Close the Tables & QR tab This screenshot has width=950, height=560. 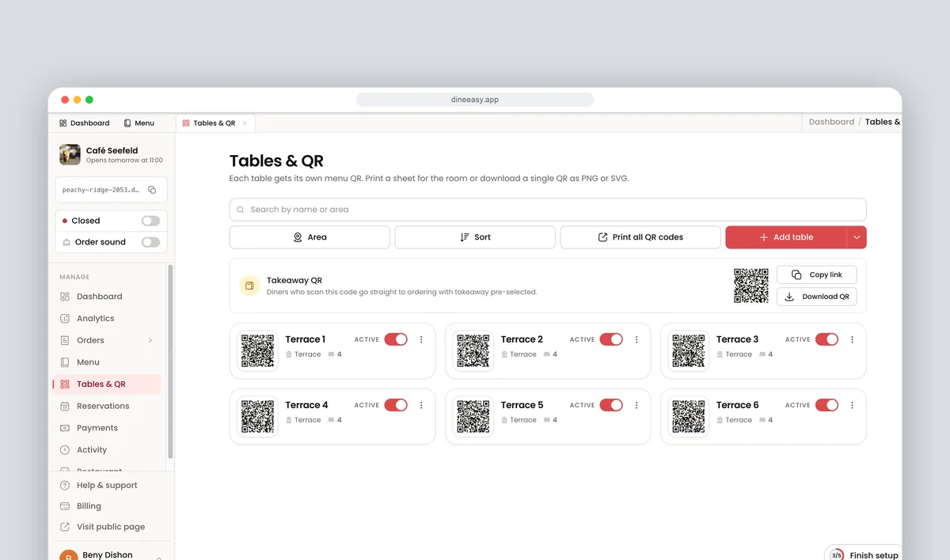coord(245,123)
